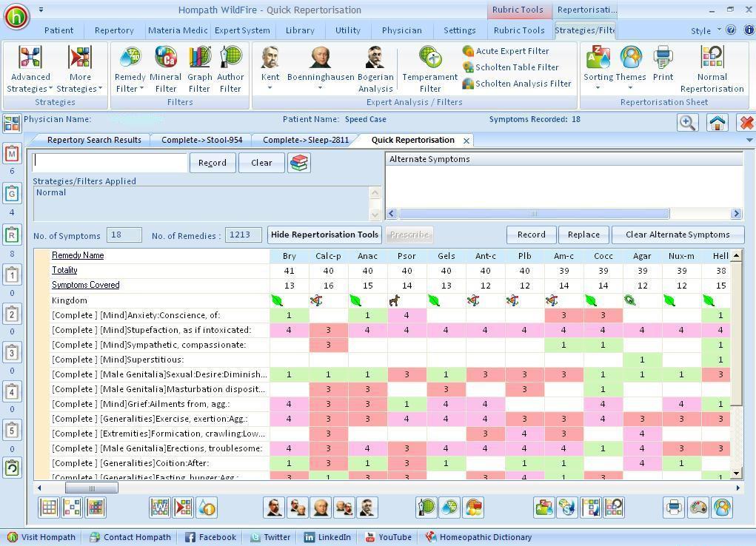Viewport: 756px width, 546px height.
Task: Open the Sorting dropdown
Action: (x=598, y=88)
